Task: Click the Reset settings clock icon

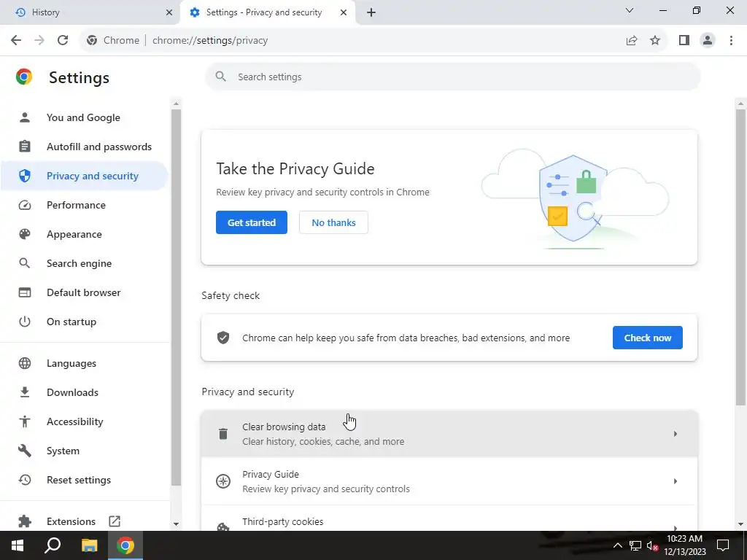Action: [25, 480]
